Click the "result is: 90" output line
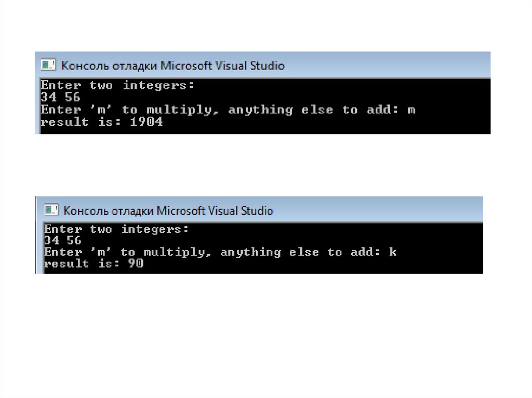 [94, 264]
